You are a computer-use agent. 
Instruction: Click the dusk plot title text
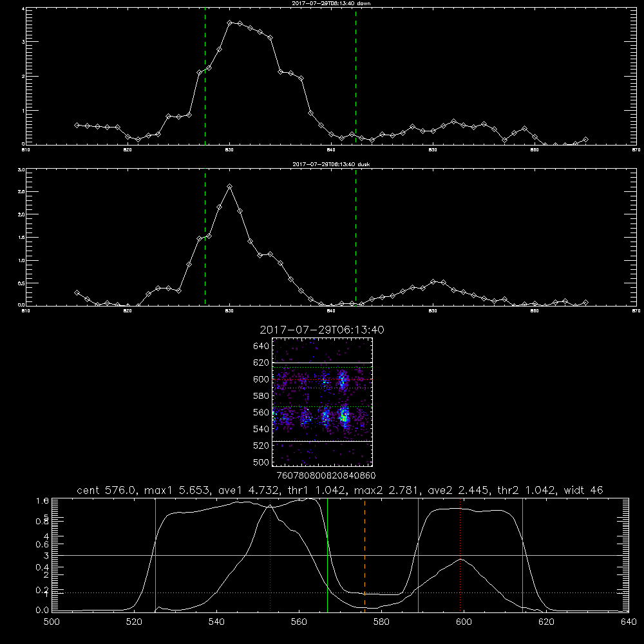click(x=331, y=164)
